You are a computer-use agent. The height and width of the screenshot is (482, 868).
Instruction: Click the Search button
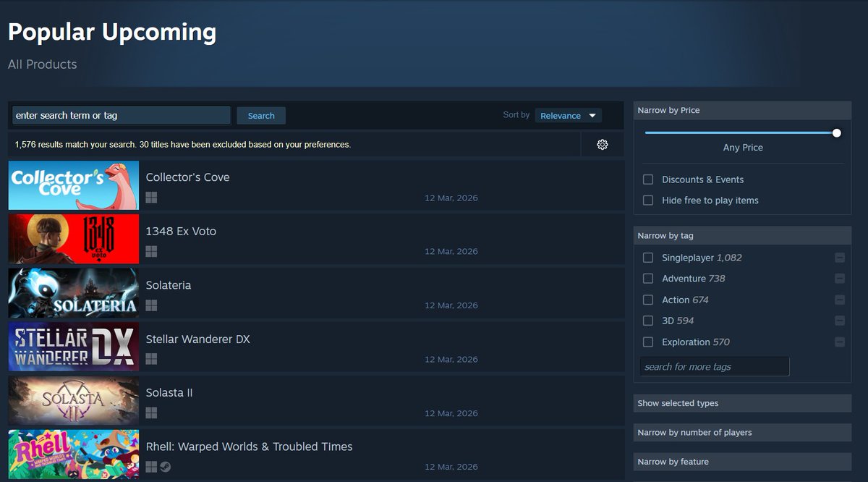click(x=260, y=115)
